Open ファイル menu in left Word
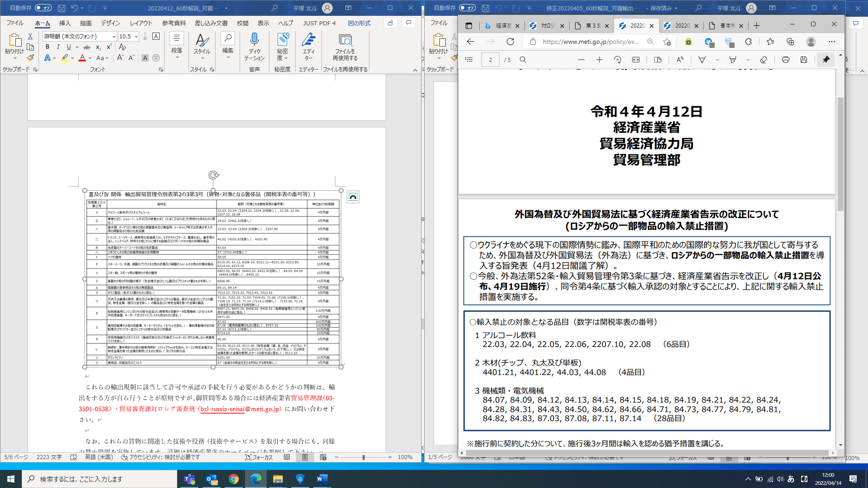Viewport: 868px width, 488px height. click(x=15, y=23)
